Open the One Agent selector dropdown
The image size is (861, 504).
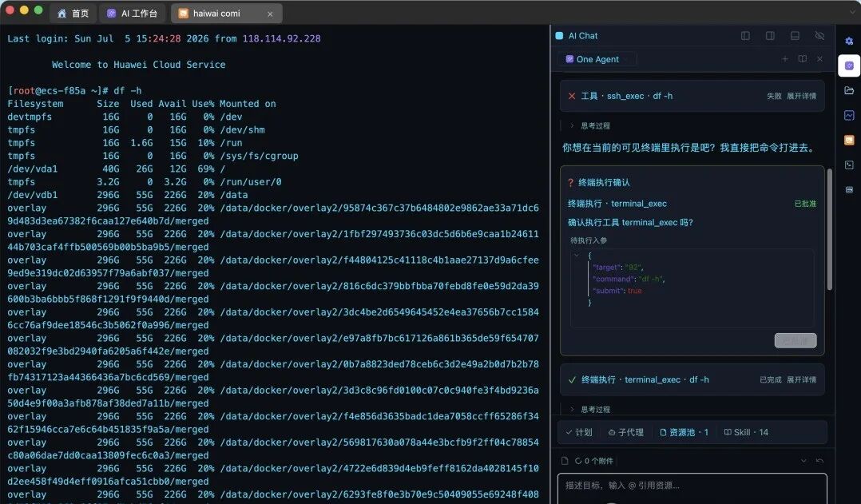click(597, 59)
